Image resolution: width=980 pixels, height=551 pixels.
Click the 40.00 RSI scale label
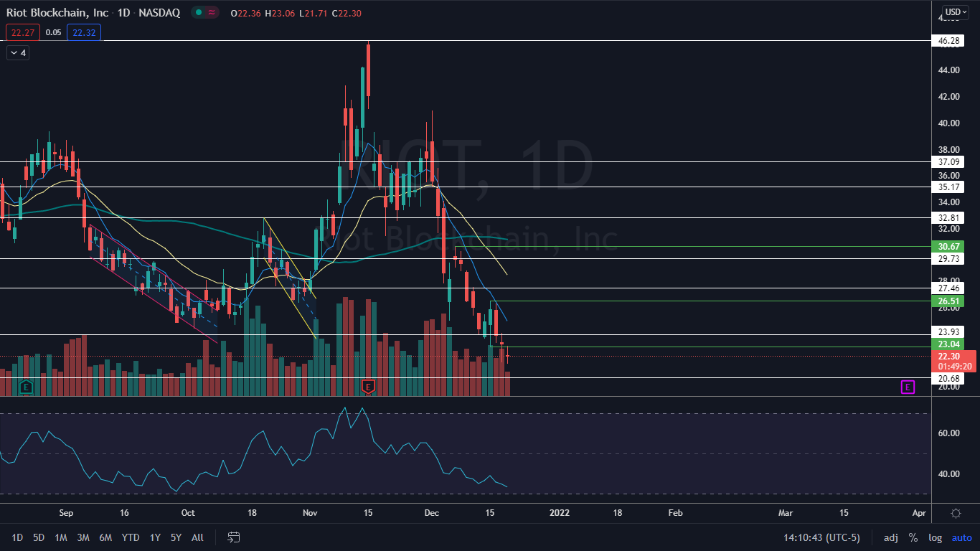948,474
